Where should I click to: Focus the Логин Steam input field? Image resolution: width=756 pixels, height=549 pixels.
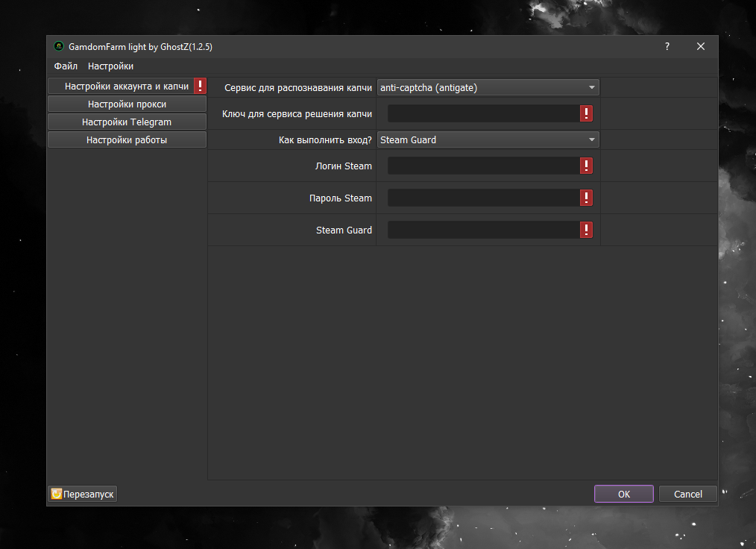click(484, 166)
